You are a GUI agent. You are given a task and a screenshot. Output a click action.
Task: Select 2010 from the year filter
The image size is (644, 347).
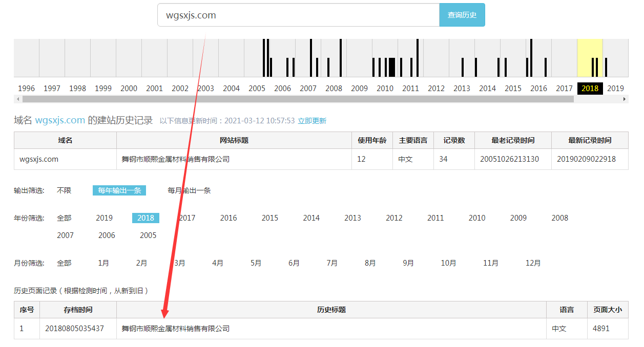click(476, 218)
